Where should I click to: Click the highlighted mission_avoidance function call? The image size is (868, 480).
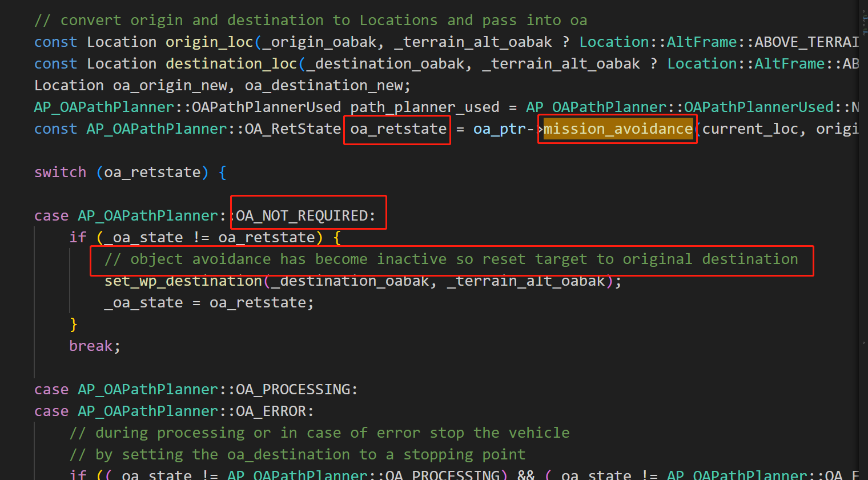(x=618, y=129)
